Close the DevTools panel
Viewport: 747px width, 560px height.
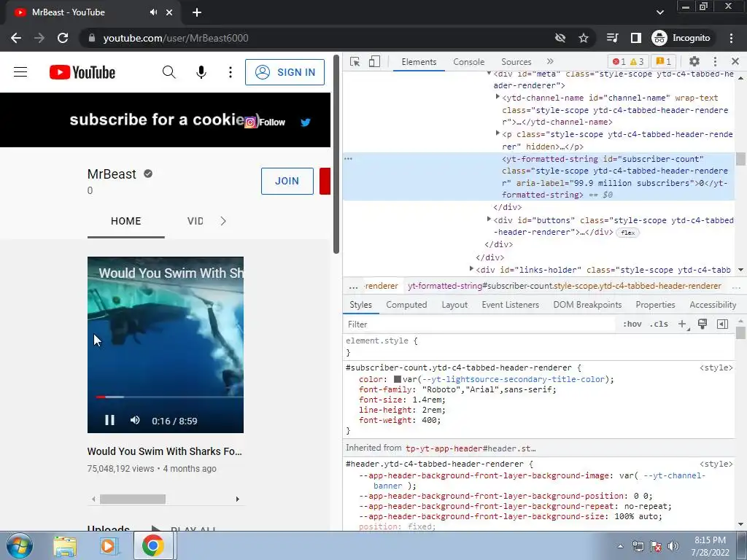pyautogui.click(x=735, y=61)
